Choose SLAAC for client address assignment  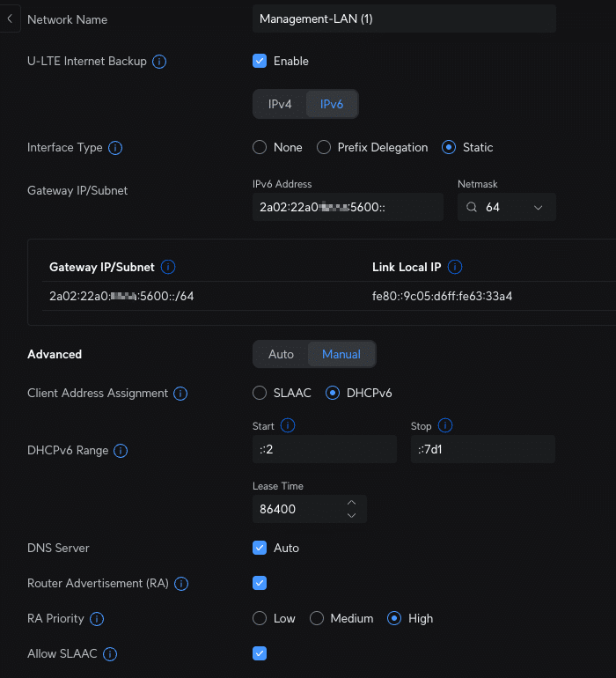[260, 394]
